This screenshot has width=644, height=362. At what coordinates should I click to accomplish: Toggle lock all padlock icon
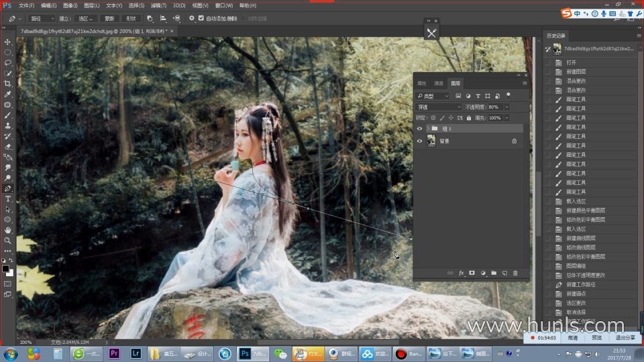coord(469,118)
